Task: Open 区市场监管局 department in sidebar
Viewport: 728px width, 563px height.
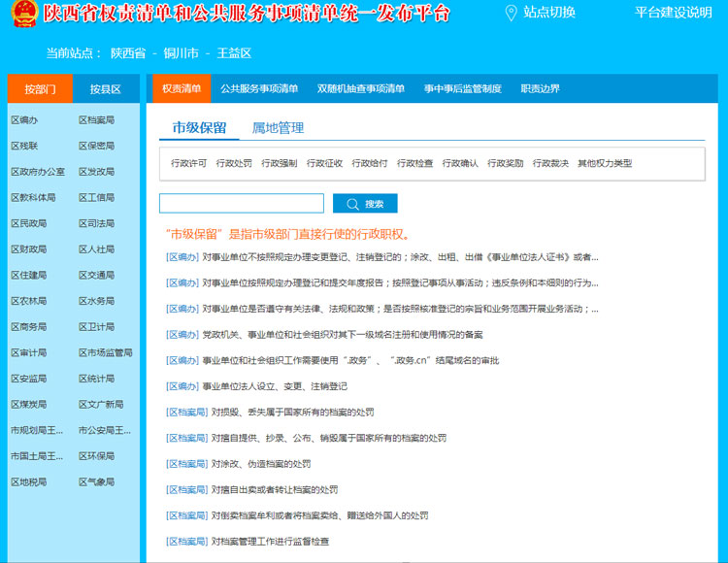Action: [105, 353]
